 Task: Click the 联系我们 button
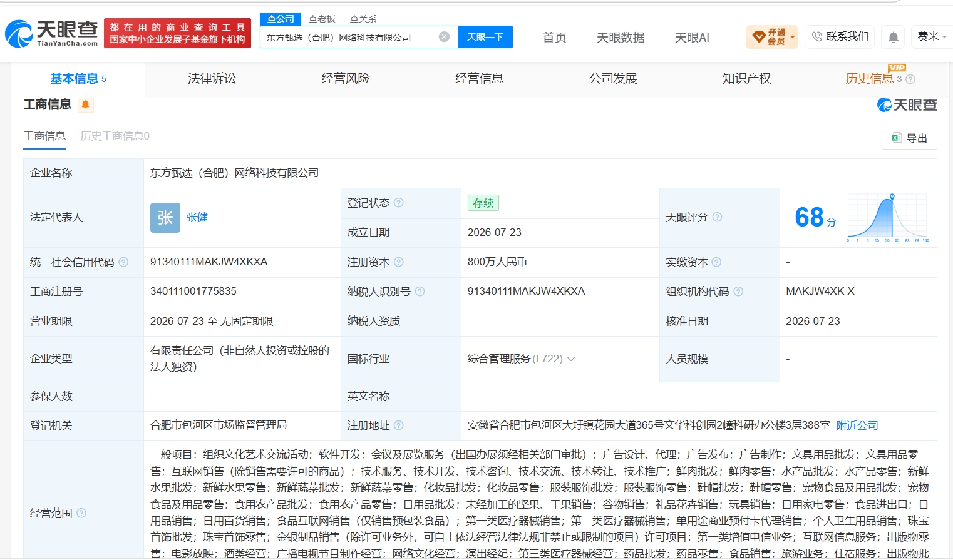[x=840, y=37]
